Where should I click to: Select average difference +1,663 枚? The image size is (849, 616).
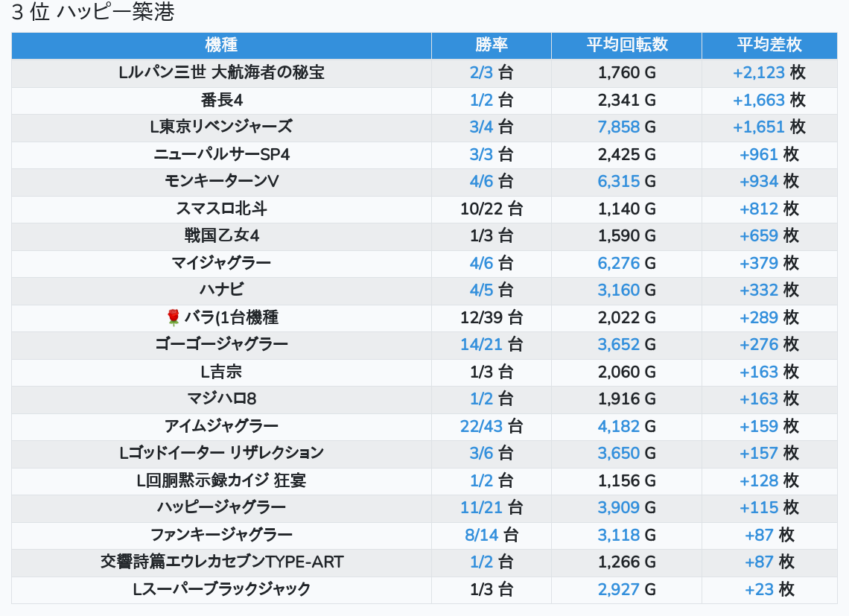point(769,101)
